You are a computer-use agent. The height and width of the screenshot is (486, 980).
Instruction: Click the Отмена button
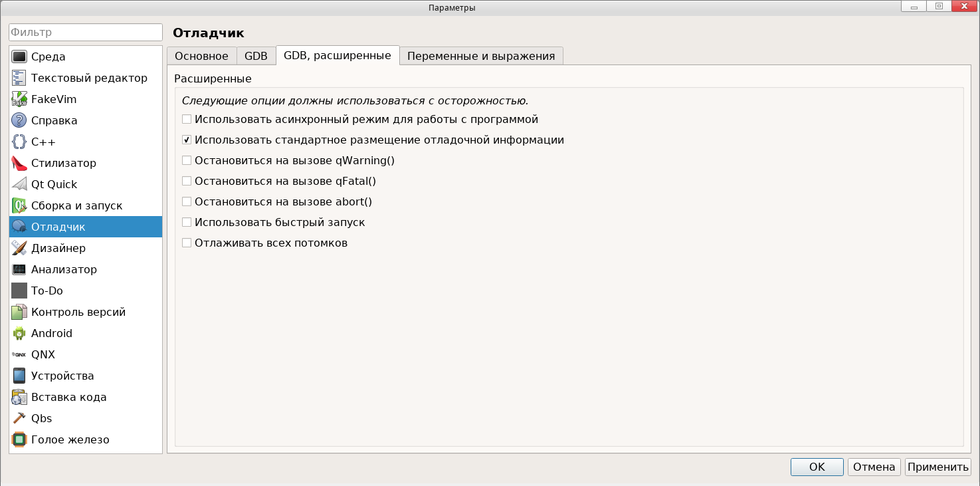pos(874,467)
